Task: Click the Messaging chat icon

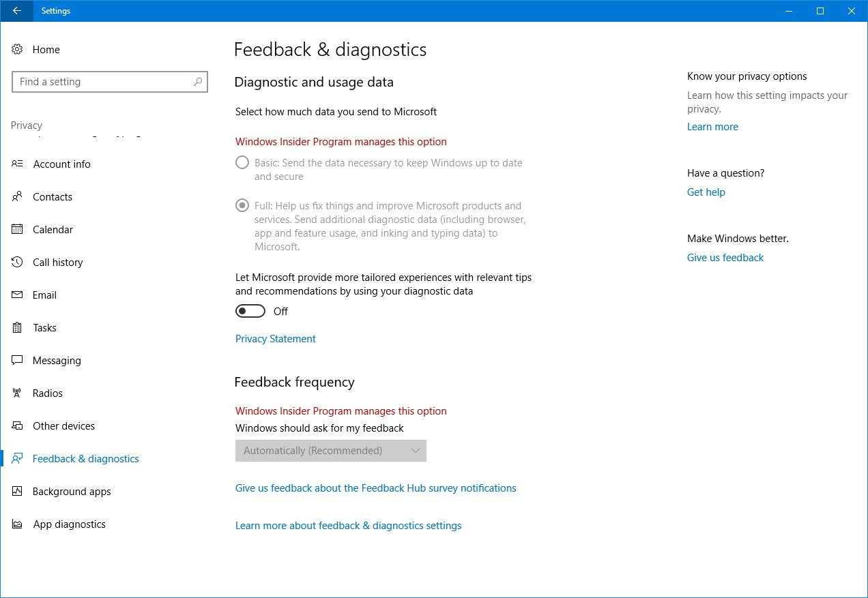Action: click(18, 360)
